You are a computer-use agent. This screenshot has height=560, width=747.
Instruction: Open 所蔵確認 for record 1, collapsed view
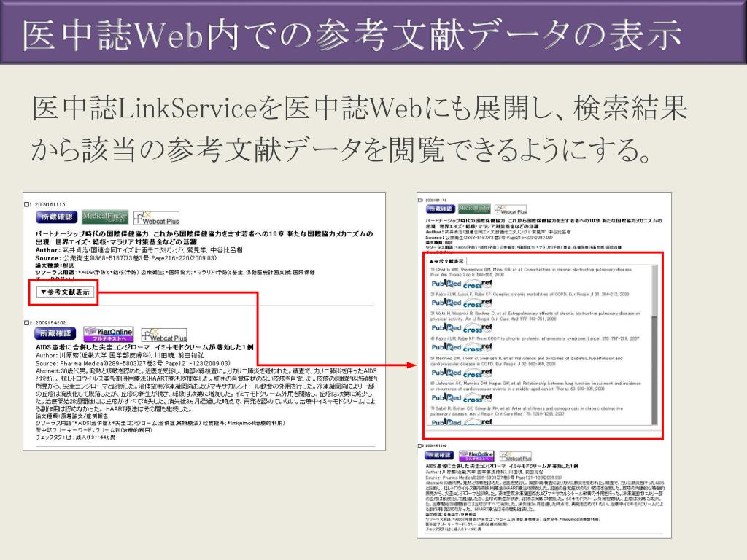click(57, 217)
